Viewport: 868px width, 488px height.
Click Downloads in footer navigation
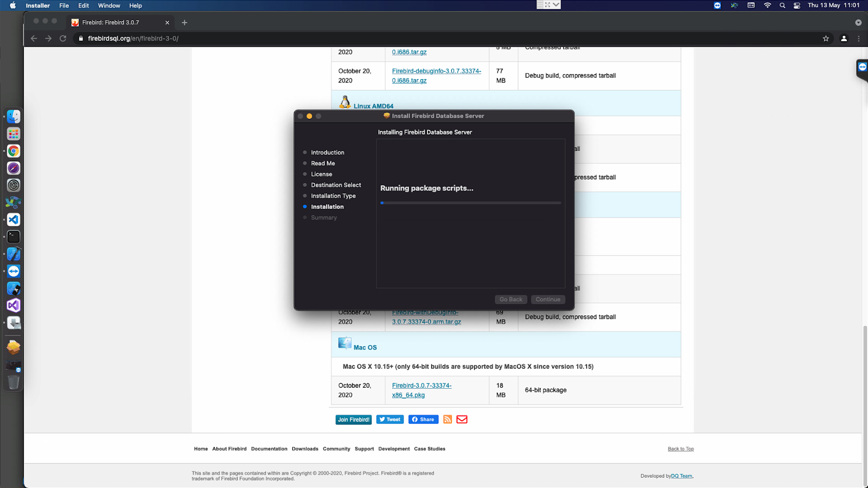point(305,449)
